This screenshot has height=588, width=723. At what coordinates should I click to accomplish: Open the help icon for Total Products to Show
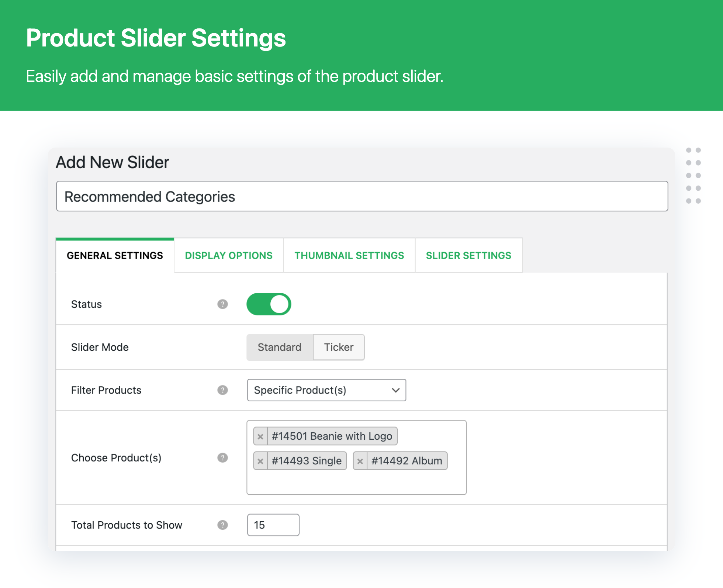(x=222, y=525)
